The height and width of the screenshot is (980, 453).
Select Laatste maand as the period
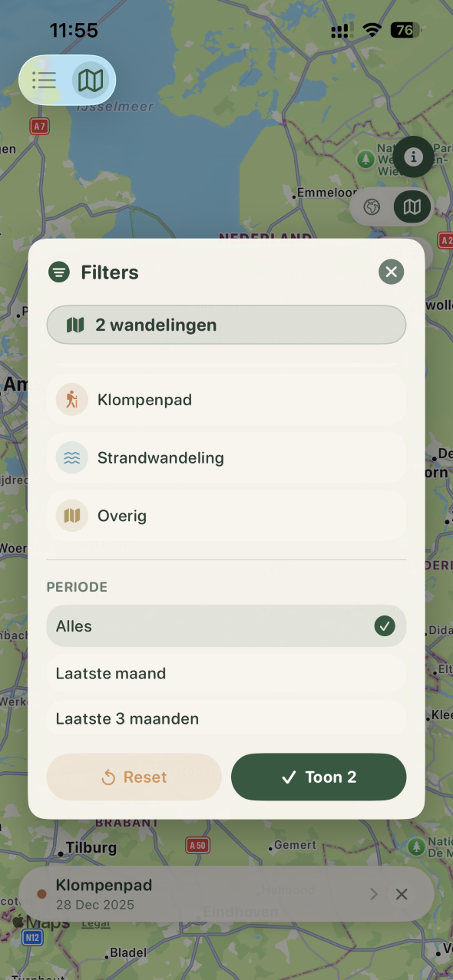[226, 673]
